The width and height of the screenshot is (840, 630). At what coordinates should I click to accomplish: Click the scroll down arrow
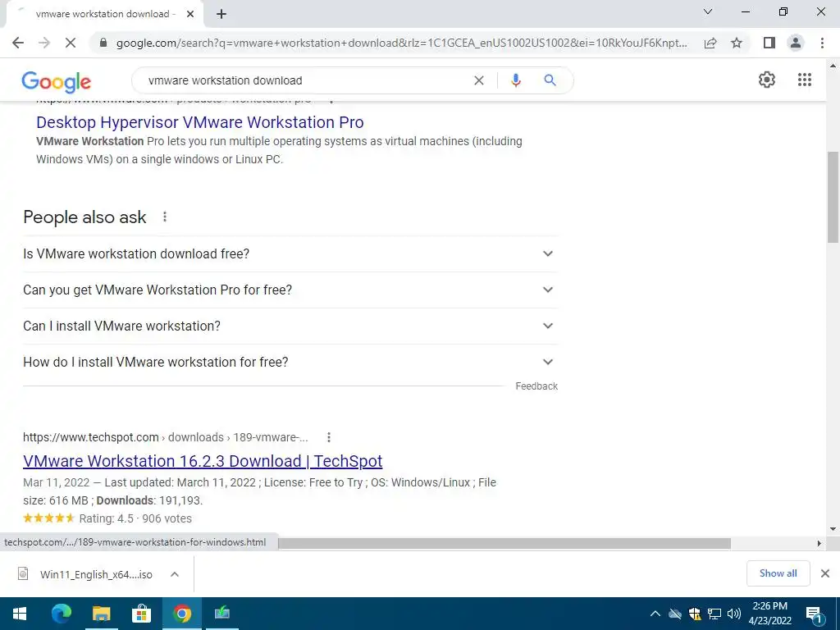click(833, 529)
